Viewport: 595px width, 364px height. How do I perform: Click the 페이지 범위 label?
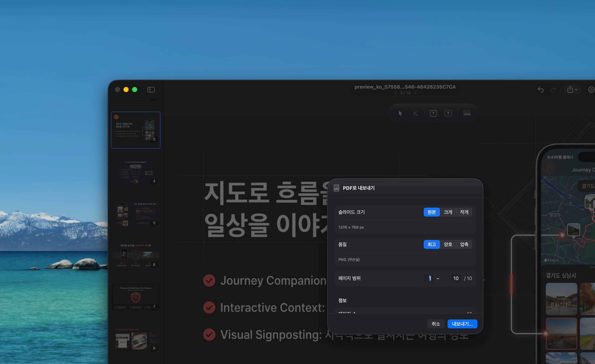click(349, 278)
